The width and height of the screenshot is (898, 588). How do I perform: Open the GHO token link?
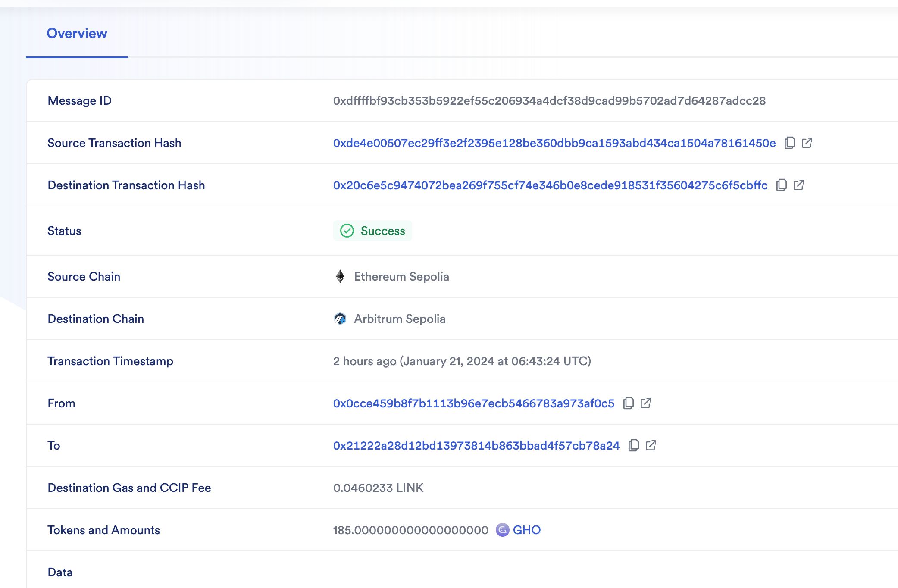tap(527, 530)
